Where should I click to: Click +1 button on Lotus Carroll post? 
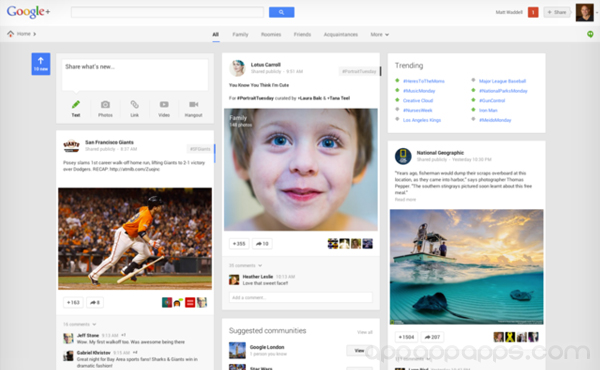pos(239,243)
